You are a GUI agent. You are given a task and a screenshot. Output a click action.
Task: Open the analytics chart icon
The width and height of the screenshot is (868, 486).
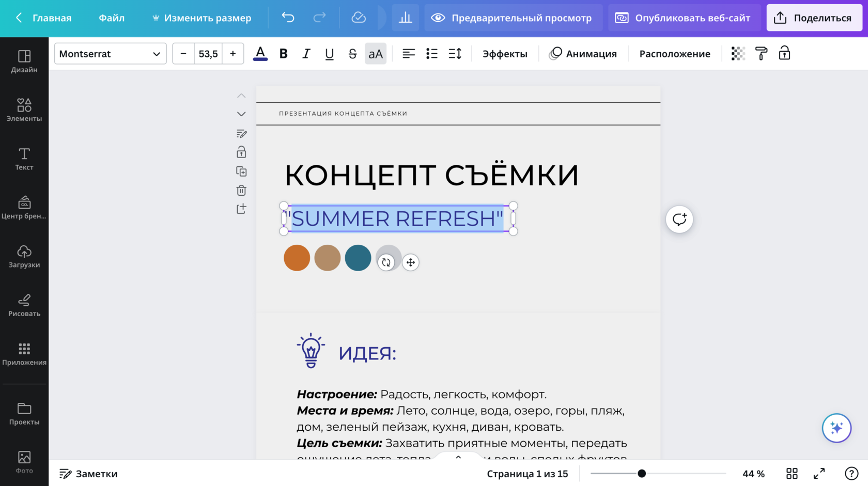click(406, 18)
